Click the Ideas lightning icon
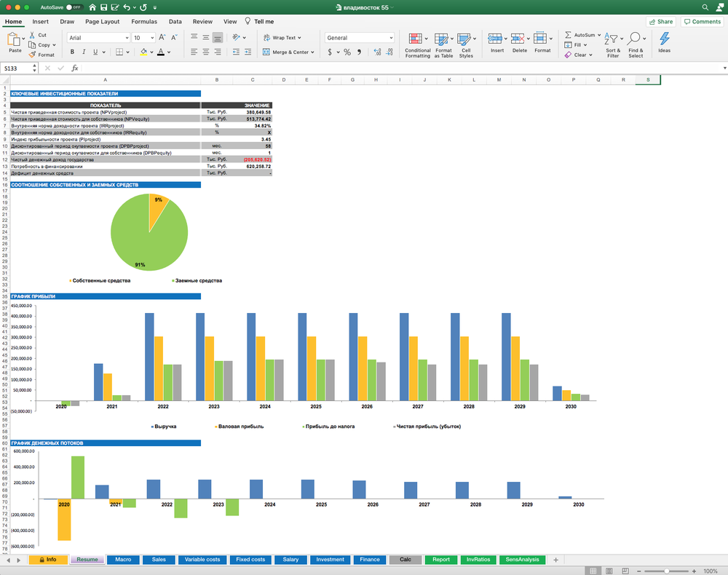728x575 pixels. click(x=664, y=39)
